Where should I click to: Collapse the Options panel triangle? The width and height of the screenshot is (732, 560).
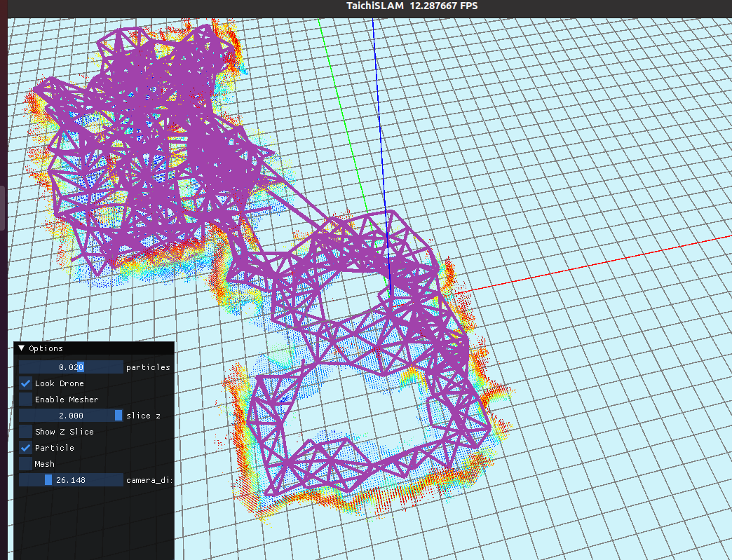[x=22, y=348]
